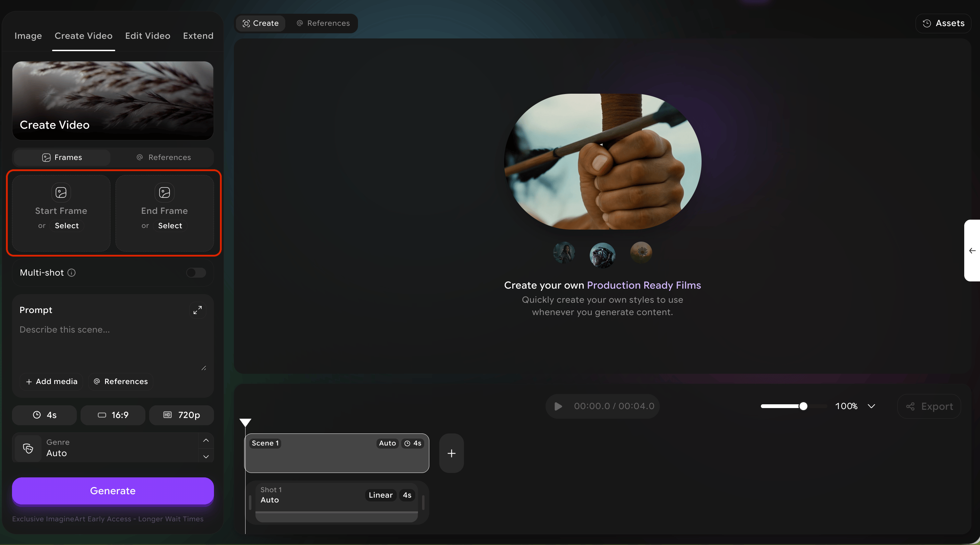
Task: Click Select under End Frame
Action: 170,225
